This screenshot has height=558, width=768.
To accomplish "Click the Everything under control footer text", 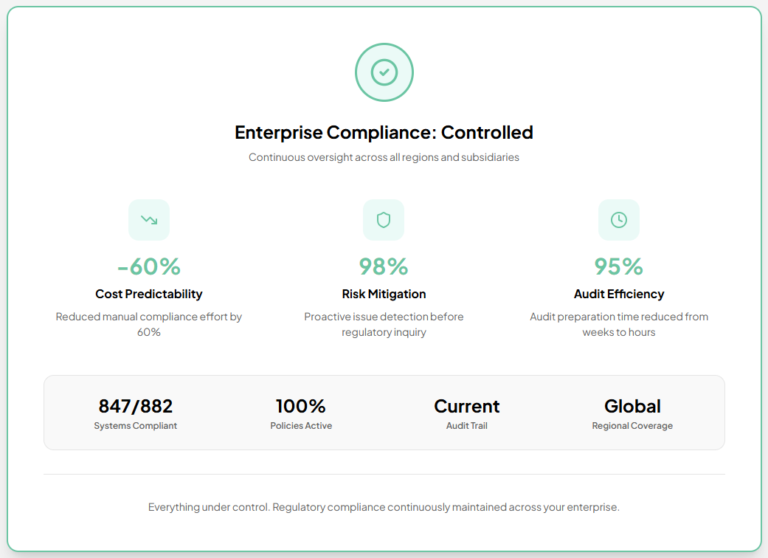I will click(384, 507).
